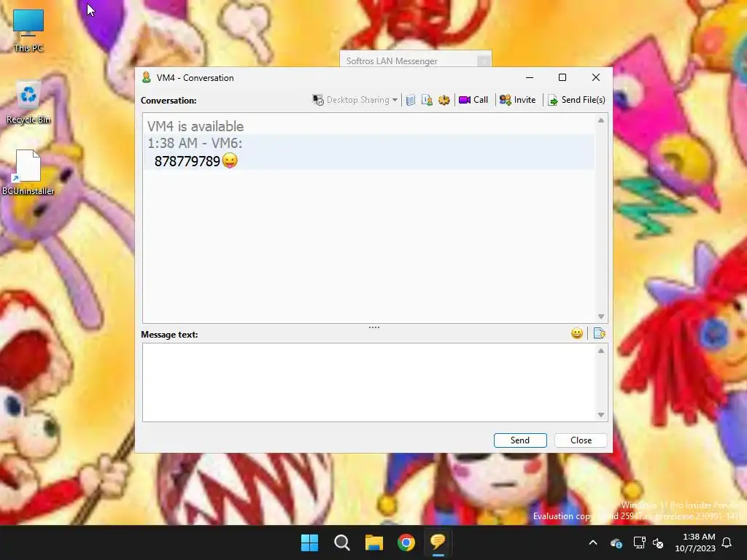The width and height of the screenshot is (747, 560).
Task: Show user info icon in toolbar
Action: [427, 100]
